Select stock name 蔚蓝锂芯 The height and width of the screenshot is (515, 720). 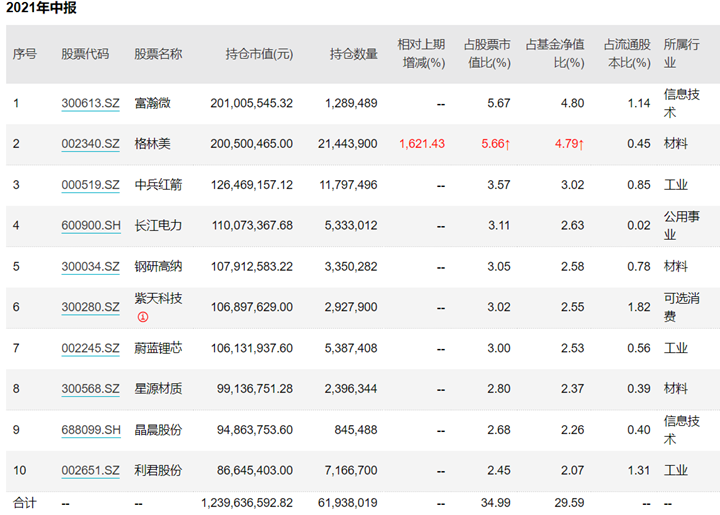pos(158,348)
